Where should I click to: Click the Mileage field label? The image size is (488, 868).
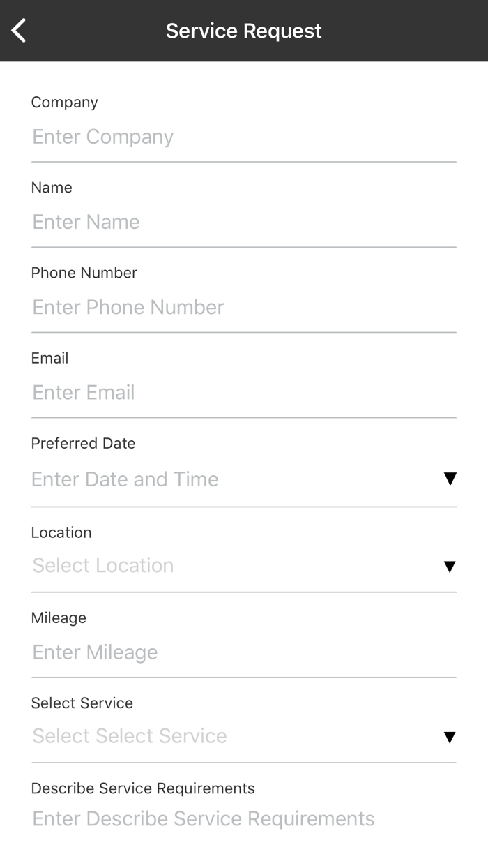coord(59,618)
